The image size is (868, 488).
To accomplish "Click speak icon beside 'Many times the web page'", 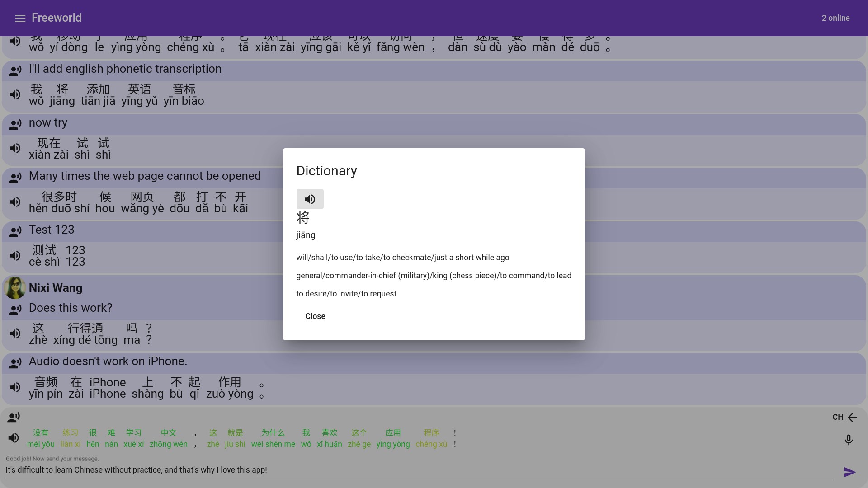I will point(15,178).
